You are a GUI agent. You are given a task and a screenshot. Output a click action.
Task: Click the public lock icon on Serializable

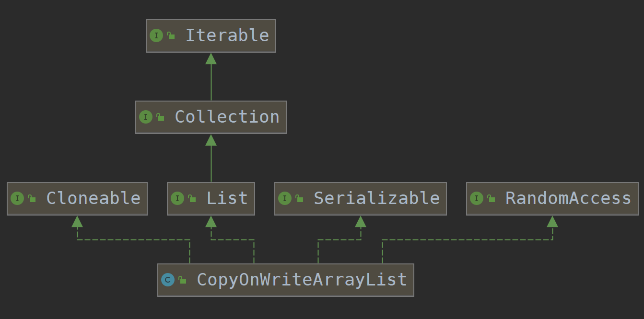[299, 199]
